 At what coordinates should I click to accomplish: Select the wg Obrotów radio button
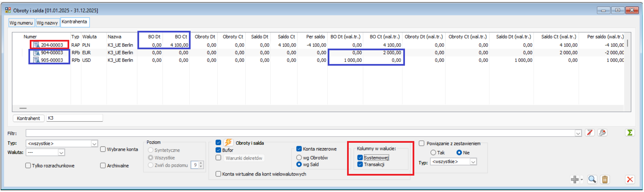(299, 157)
